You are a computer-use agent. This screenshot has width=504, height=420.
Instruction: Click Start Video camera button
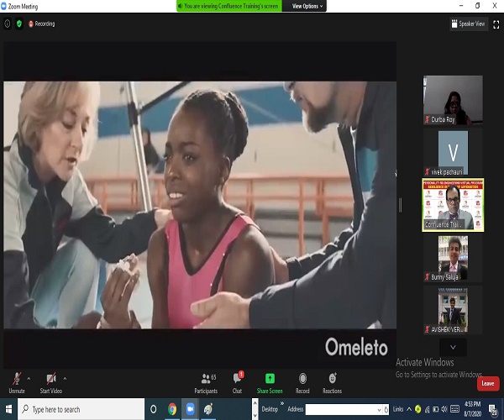50,383
